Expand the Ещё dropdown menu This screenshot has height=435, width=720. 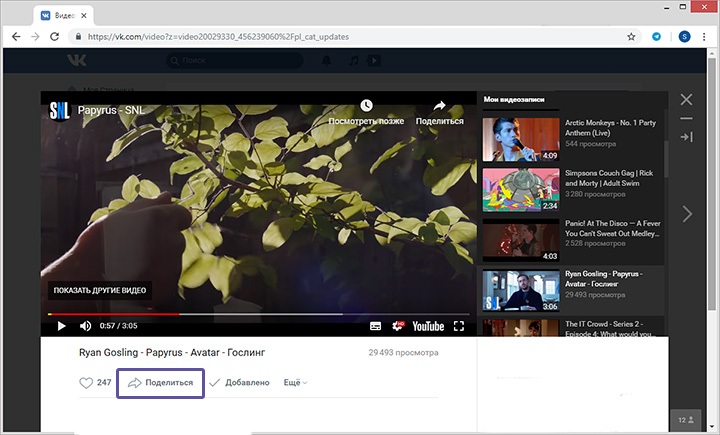[295, 383]
